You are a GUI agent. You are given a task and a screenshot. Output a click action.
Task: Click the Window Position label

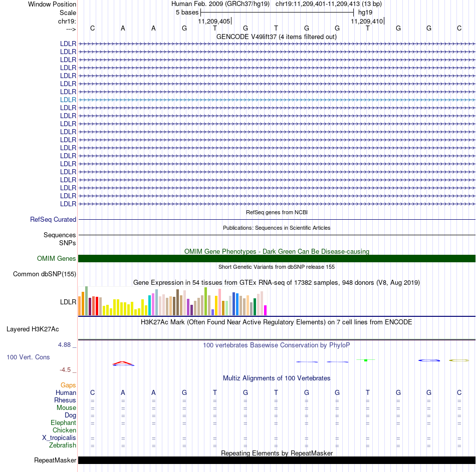pyautogui.click(x=52, y=4)
